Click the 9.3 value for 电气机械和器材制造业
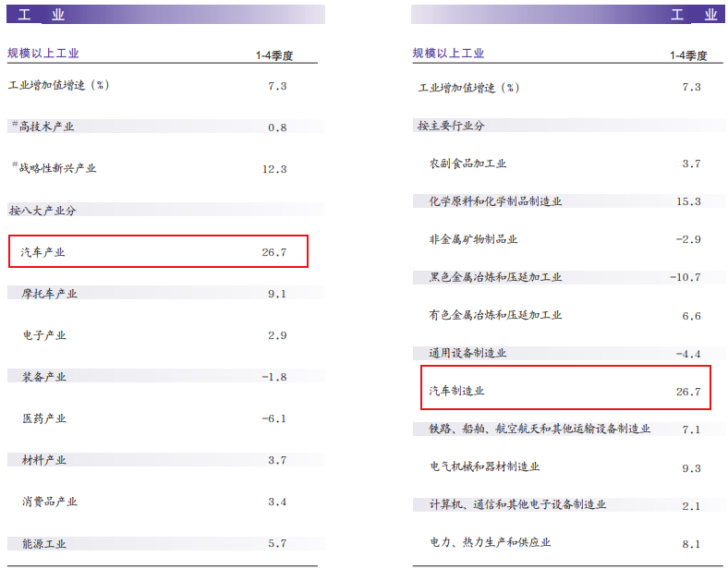The width and height of the screenshot is (728, 569). click(691, 468)
